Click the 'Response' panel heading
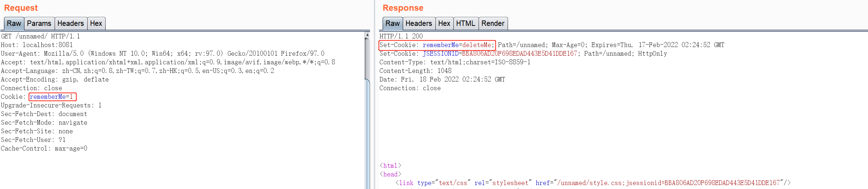This screenshot has width=868, height=189. 403,8
